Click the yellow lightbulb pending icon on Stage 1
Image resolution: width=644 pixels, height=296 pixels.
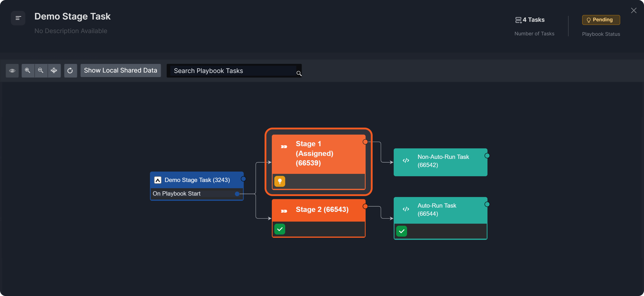click(280, 181)
